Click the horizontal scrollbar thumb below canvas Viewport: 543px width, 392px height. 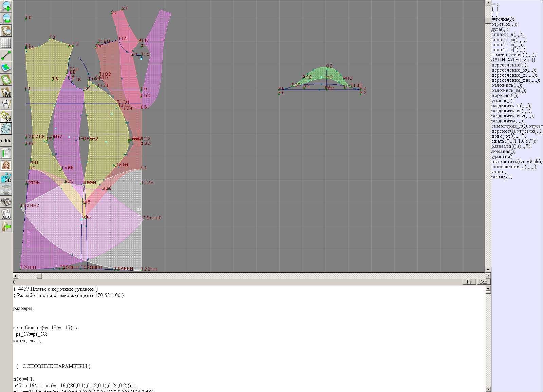39,276
